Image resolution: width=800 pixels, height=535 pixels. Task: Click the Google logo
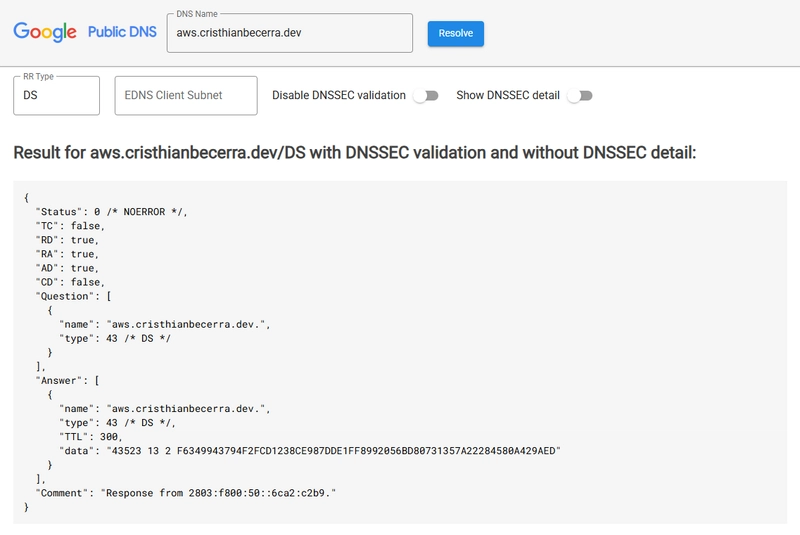click(45, 32)
